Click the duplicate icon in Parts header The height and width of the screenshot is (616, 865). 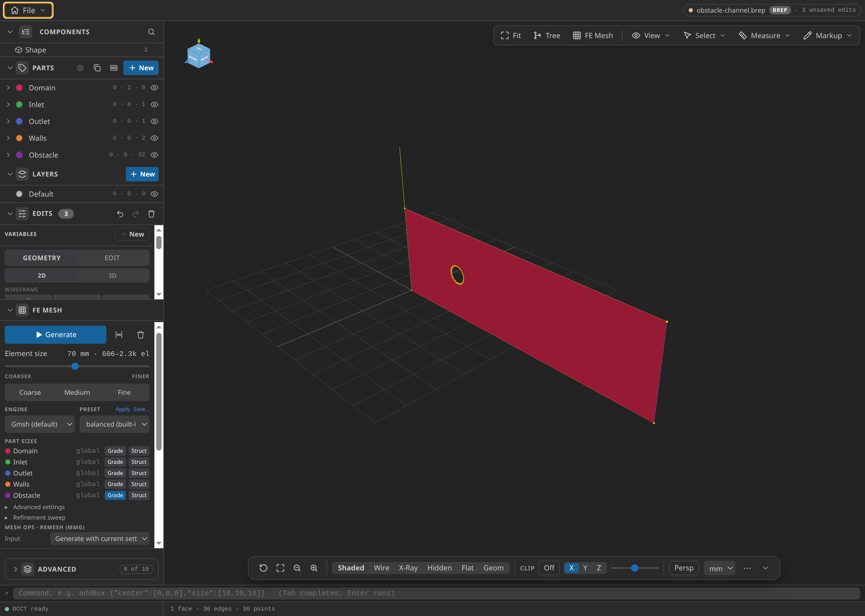click(x=97, y=68)
